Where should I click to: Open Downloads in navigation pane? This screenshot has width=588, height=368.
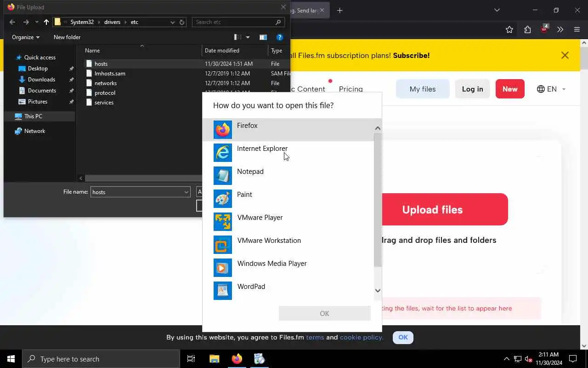tap(41, 80)
